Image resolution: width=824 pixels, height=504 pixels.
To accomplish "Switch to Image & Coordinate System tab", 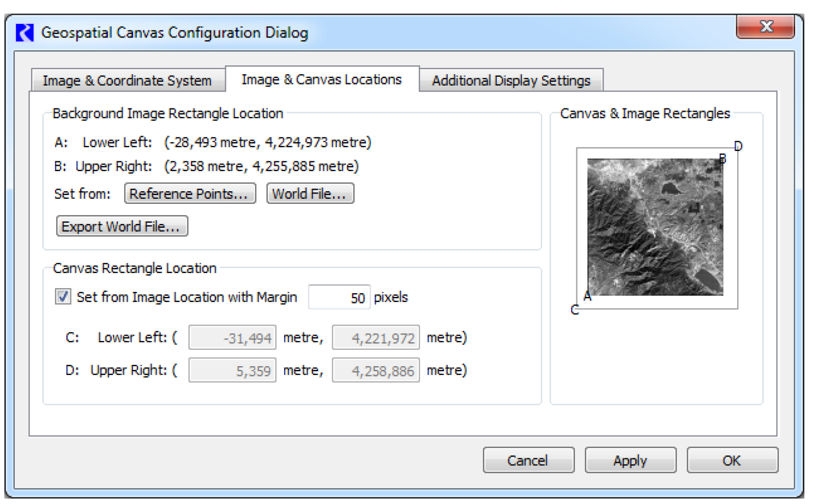I will (127, 81).
